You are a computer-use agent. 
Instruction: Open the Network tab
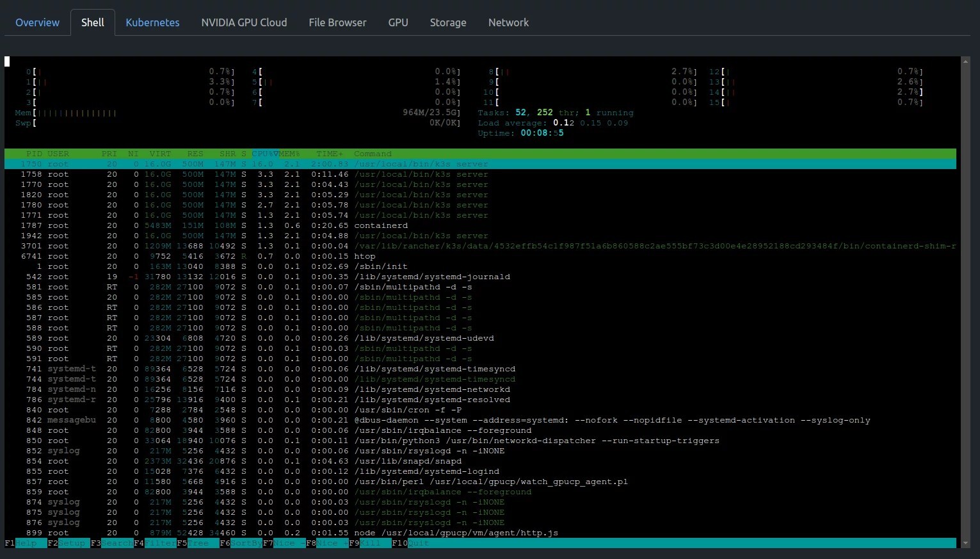508,22
